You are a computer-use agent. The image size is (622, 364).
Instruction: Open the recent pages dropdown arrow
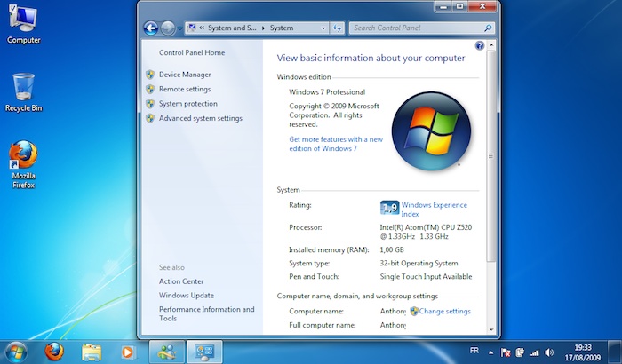coord(181,28)
